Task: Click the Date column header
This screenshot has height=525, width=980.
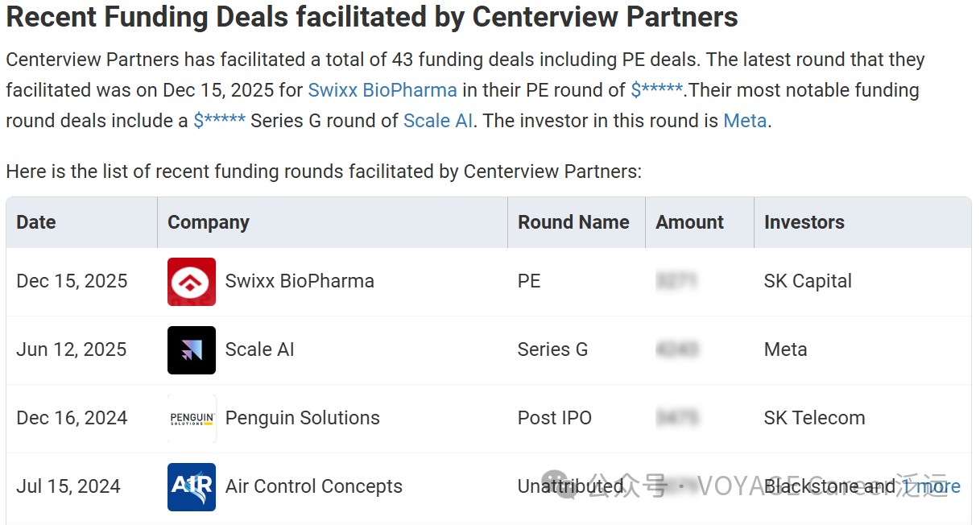Action: point(36,222)
